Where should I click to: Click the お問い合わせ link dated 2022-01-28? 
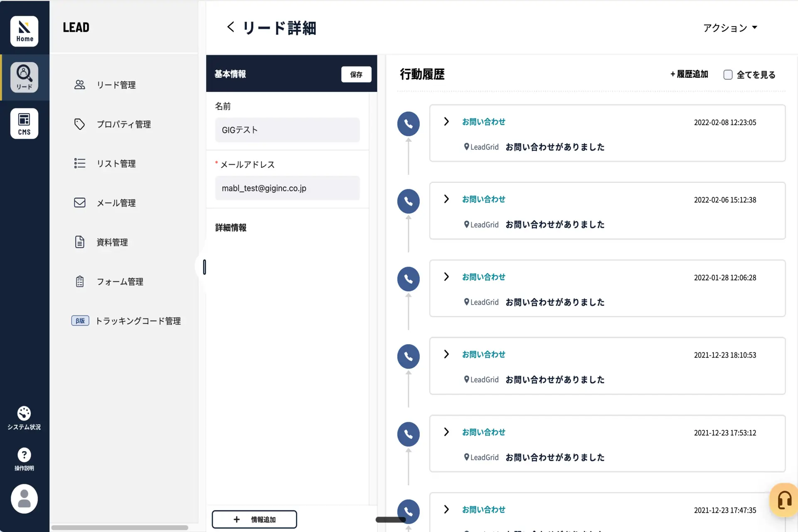click(x=484, y=277)
